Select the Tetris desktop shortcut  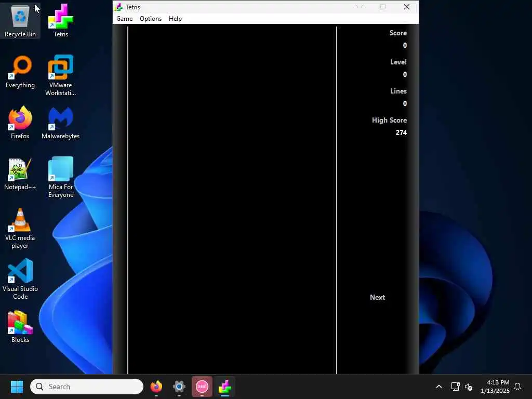pos(61,21)
